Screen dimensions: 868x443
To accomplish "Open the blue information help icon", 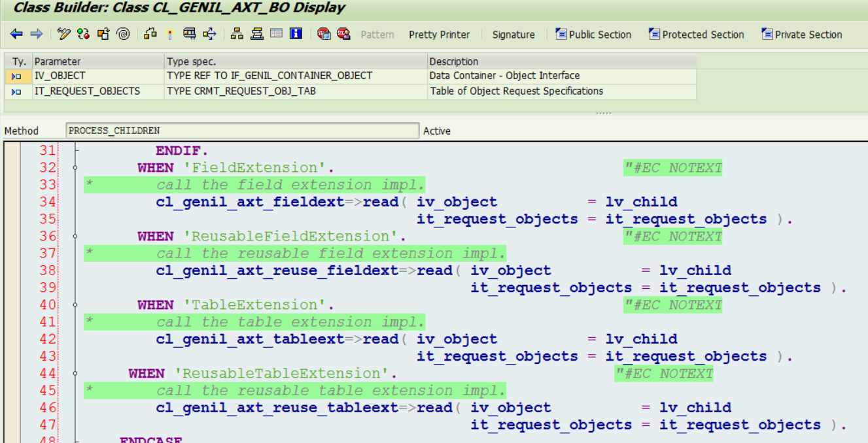I will pyautogui.click(x=296, y=34).
